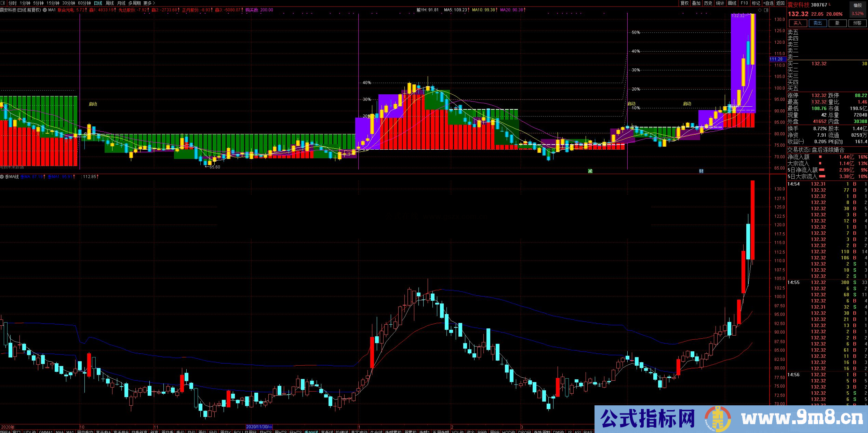
Task: Click the sidebar panel toggle icon at top-left
Action: click(x=3, y=3)
